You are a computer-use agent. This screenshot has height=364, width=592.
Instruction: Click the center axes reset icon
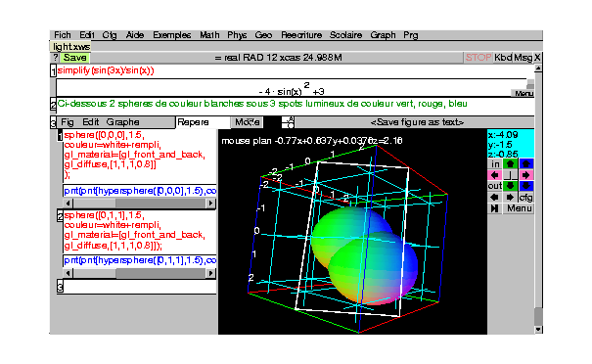510,175
